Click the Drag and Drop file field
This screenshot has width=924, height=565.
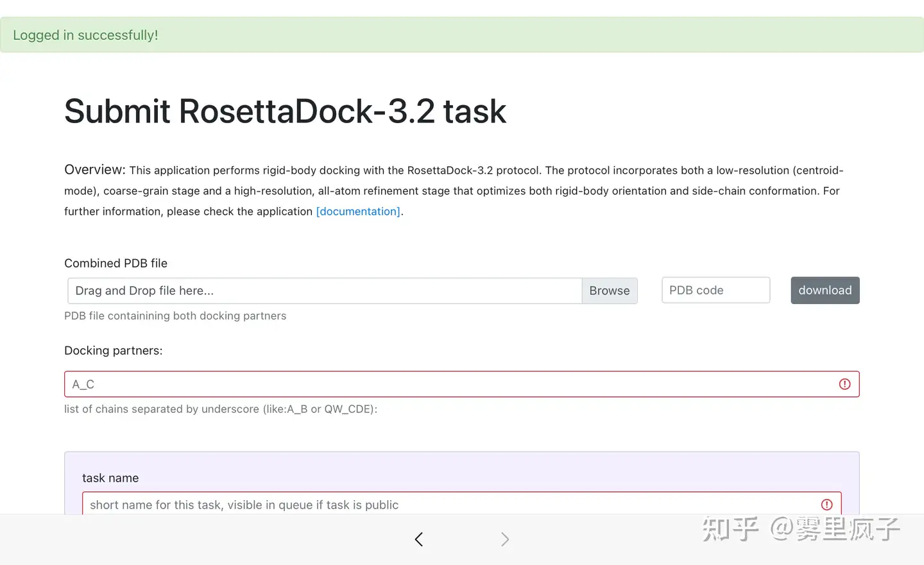coord(325,291)
